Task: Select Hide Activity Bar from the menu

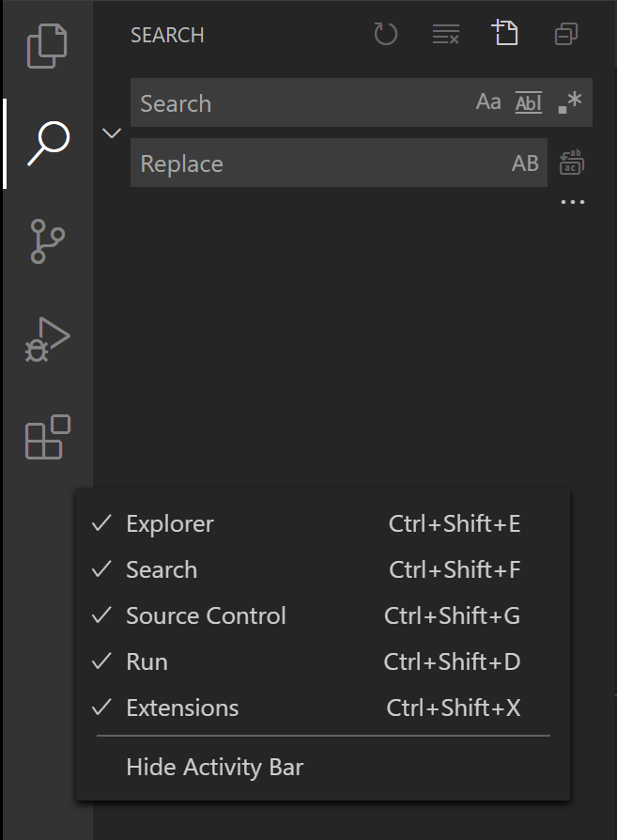Action: point(214,767)
